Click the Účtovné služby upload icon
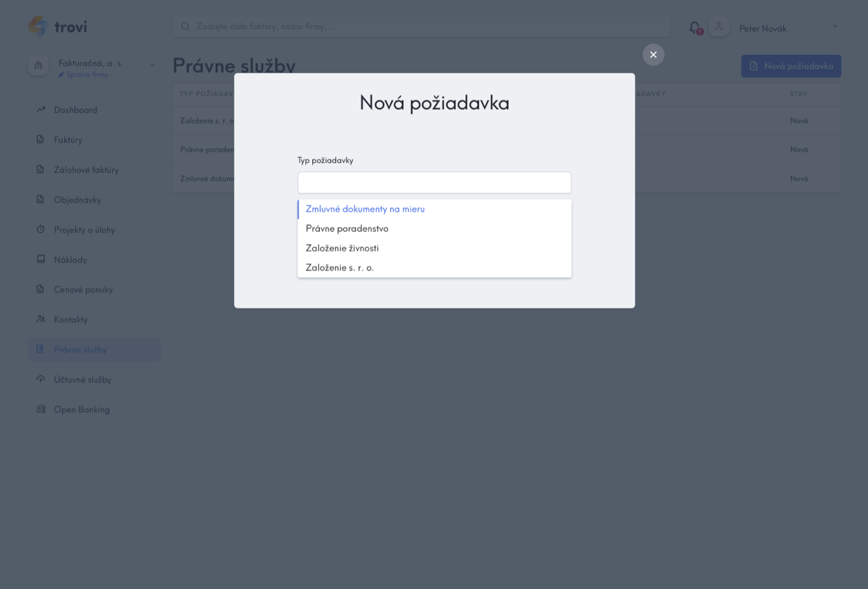The width and height of the screenshot is (868, 589). 41,379
